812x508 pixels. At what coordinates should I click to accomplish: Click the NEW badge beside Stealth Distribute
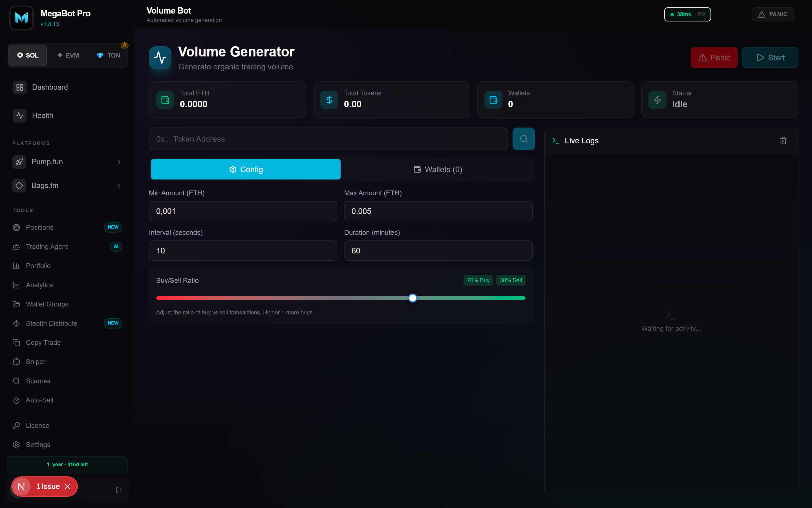pos(113,323)
